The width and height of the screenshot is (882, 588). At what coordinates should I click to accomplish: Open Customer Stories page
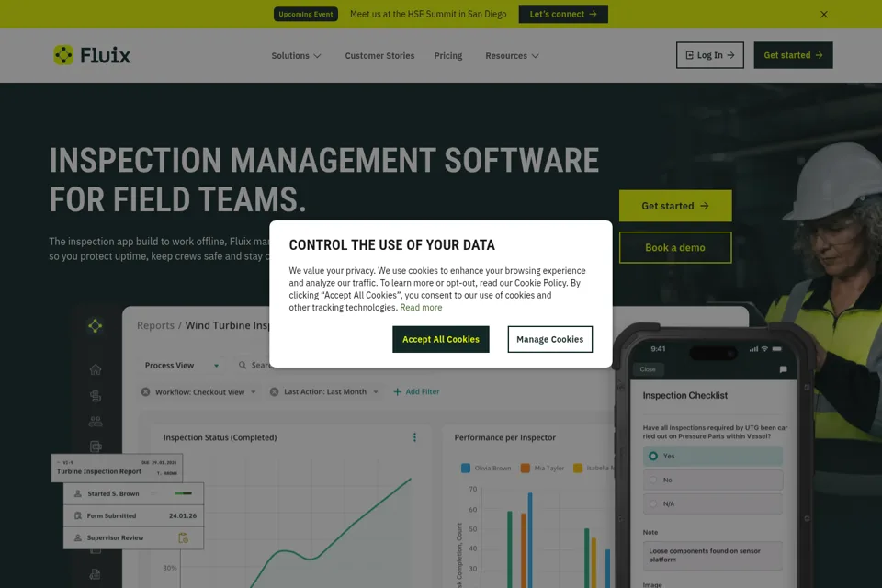379,56
